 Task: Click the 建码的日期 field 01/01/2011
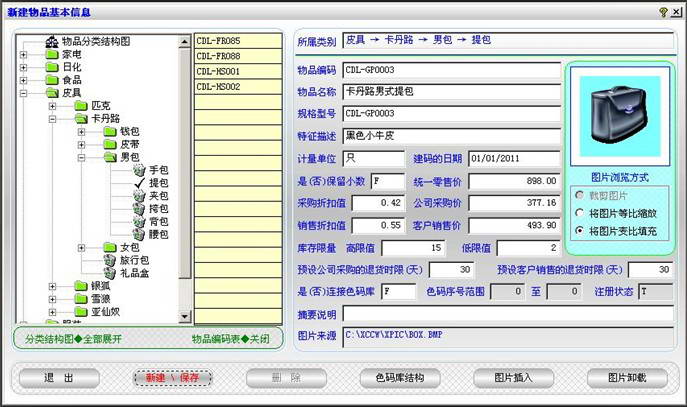pos(514,159)
